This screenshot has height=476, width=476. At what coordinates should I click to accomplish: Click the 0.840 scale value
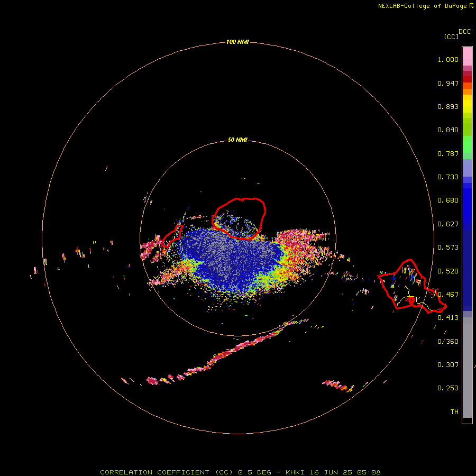(448, 130)
